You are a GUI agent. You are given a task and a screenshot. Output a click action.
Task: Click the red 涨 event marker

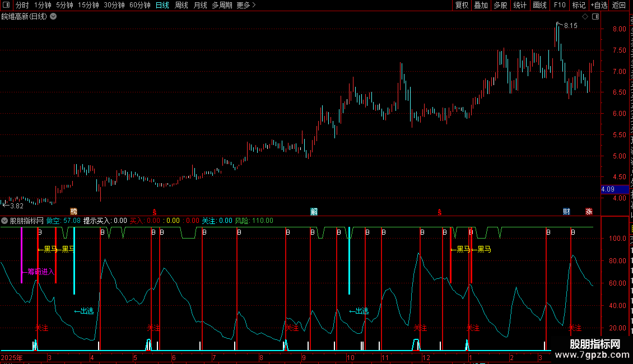click(x=589, y=212)
